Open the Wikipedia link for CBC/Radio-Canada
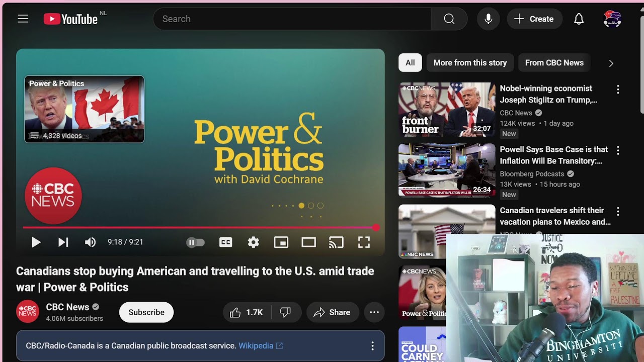 pyautogui.click(x=261, y=346)
